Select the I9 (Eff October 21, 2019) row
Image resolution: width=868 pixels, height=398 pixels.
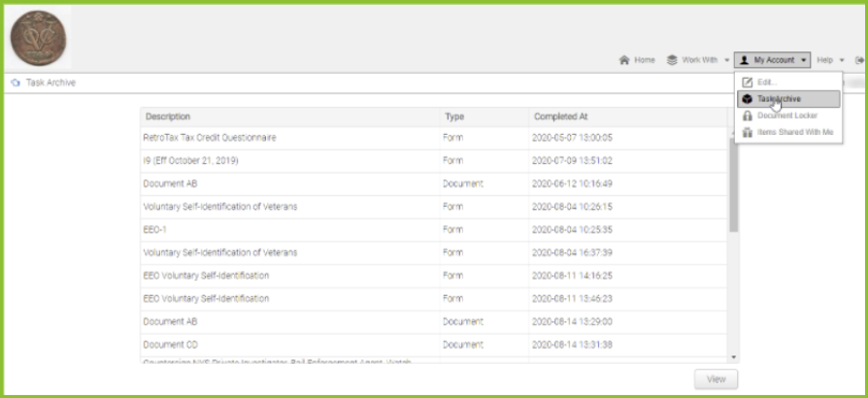(x=435, y=161)
